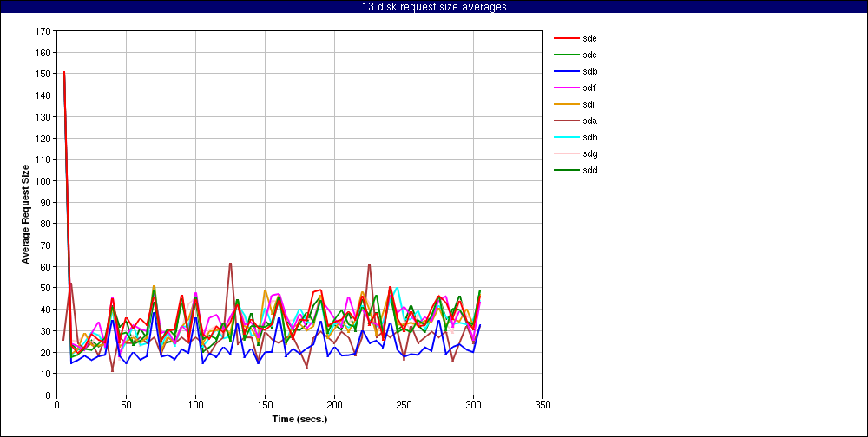
Task: Click the sdd legend label
Action: (589, 170)
